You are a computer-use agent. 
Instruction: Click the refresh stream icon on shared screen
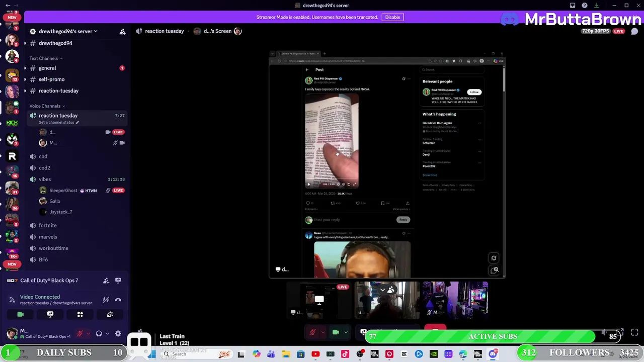coord(494,258)
